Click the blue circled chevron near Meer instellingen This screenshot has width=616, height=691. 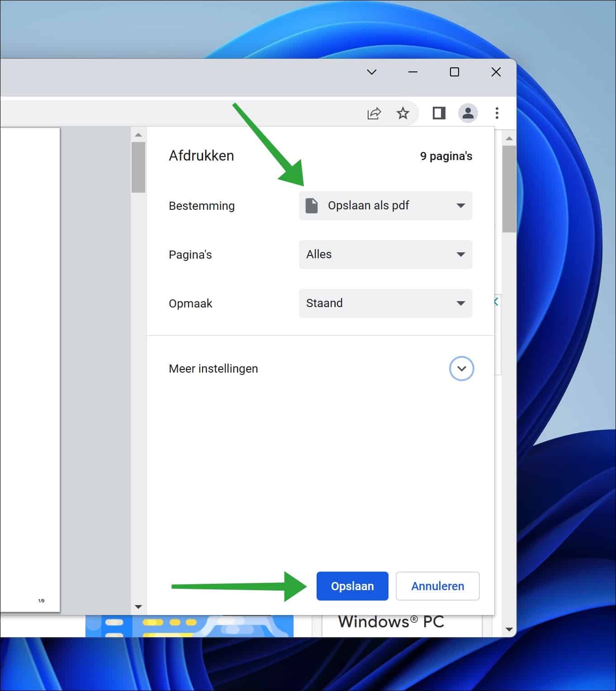pyautogui.click(x=461, y=369)
